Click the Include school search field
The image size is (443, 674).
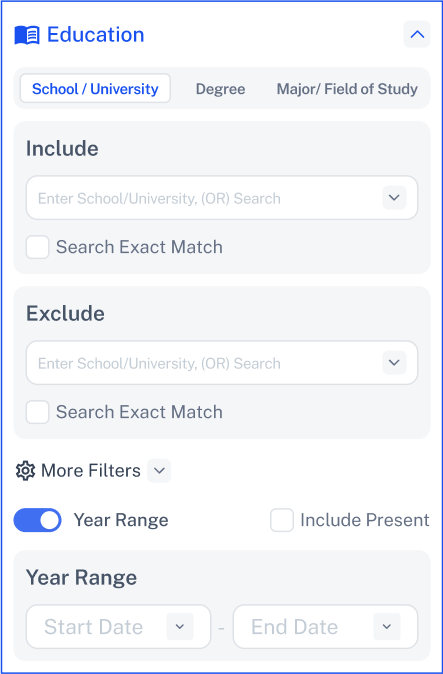coord(222,198)
